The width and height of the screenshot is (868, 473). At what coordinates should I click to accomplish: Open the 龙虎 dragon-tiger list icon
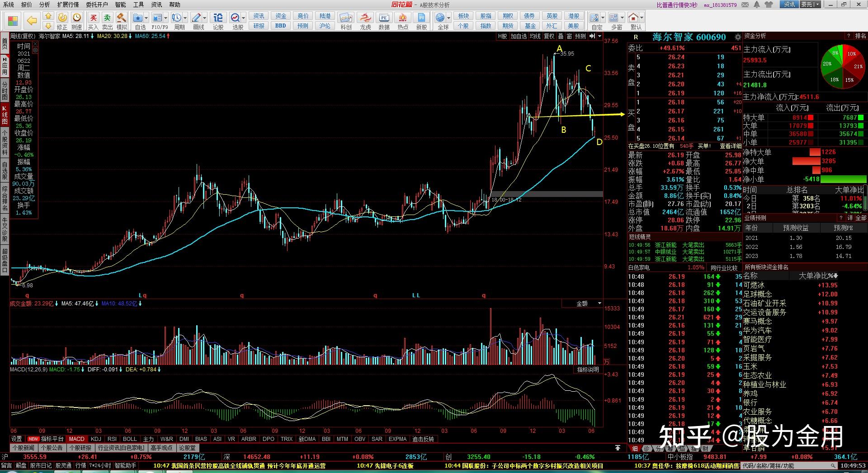click(x=365, y=21)
